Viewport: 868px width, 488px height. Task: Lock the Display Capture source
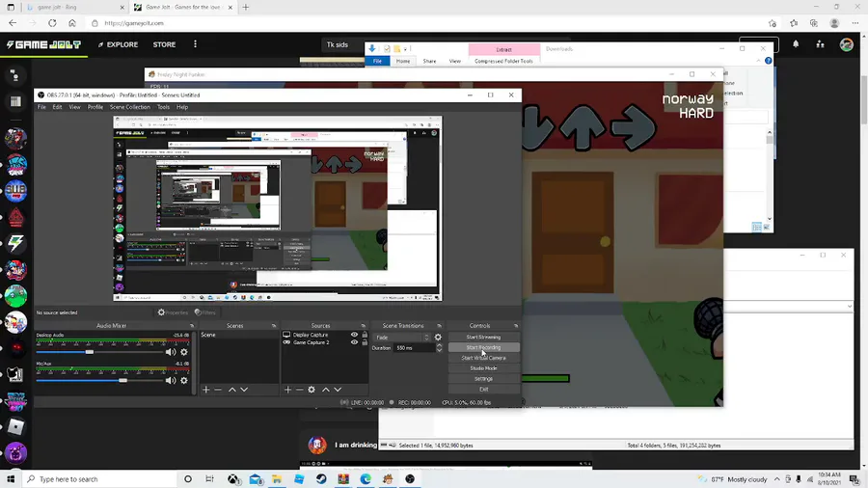pos(365,335)
